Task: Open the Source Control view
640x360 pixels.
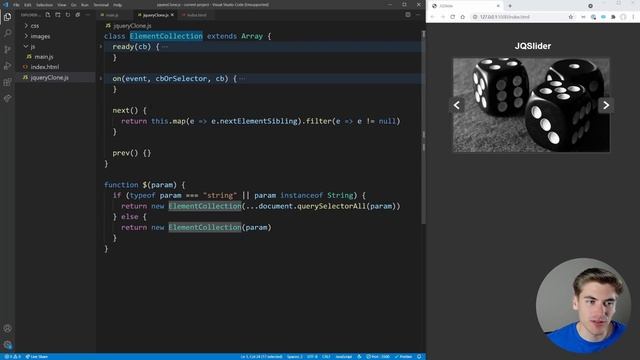Action: click(x=7, y=49)
